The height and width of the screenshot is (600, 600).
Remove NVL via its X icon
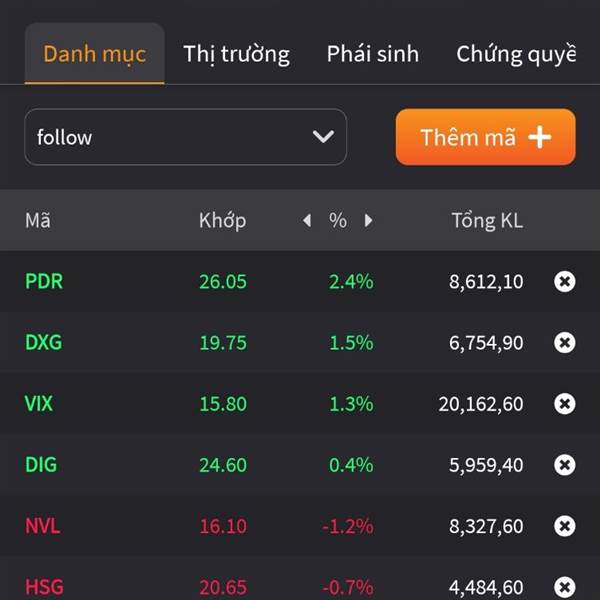(564, 526)
